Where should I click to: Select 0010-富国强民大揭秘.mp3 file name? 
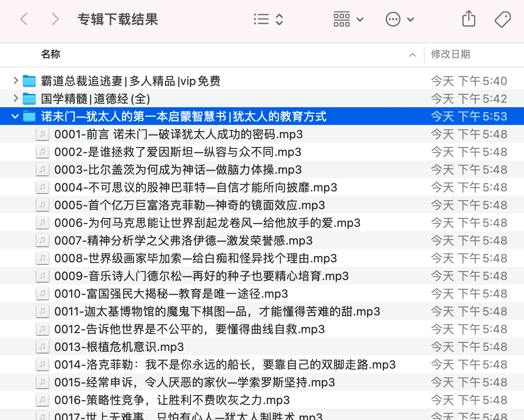171,293
